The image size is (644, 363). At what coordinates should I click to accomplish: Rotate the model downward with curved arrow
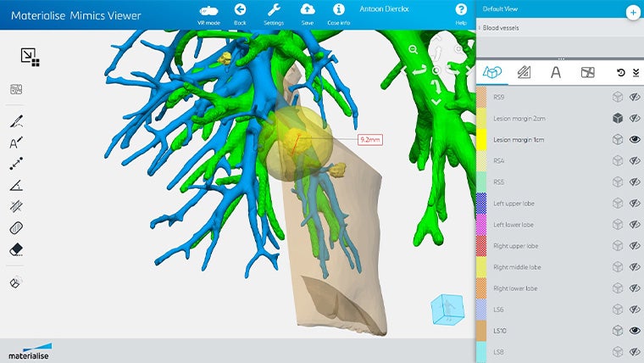436,86
